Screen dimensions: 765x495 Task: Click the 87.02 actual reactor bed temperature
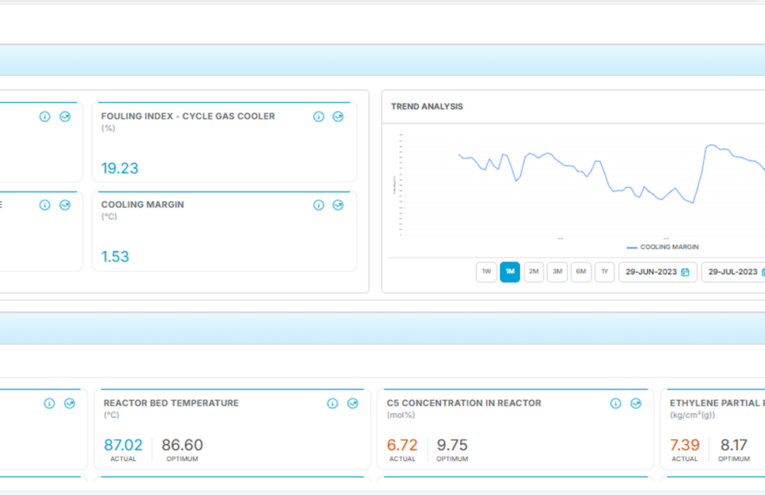click(123, 445)
